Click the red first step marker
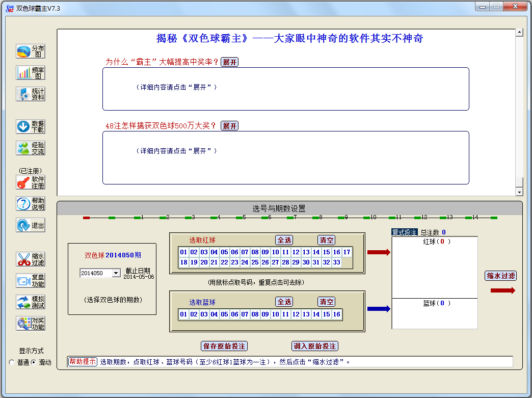 (x=86, y=218)
